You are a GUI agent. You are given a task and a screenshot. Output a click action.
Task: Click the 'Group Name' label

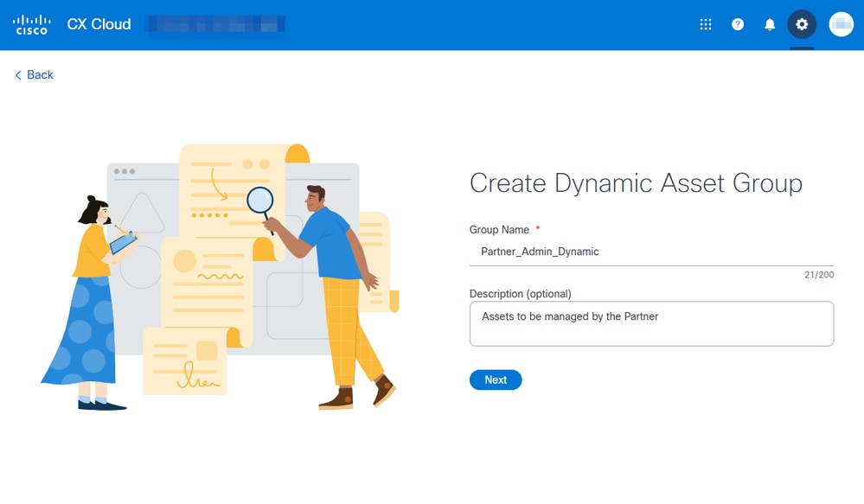pyautogui.click(x=499, y=230)
